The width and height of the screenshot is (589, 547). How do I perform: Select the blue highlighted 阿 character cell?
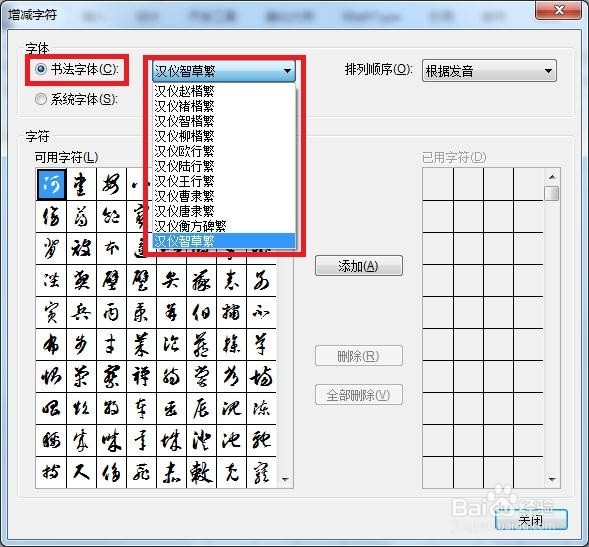tap(51, 184)
